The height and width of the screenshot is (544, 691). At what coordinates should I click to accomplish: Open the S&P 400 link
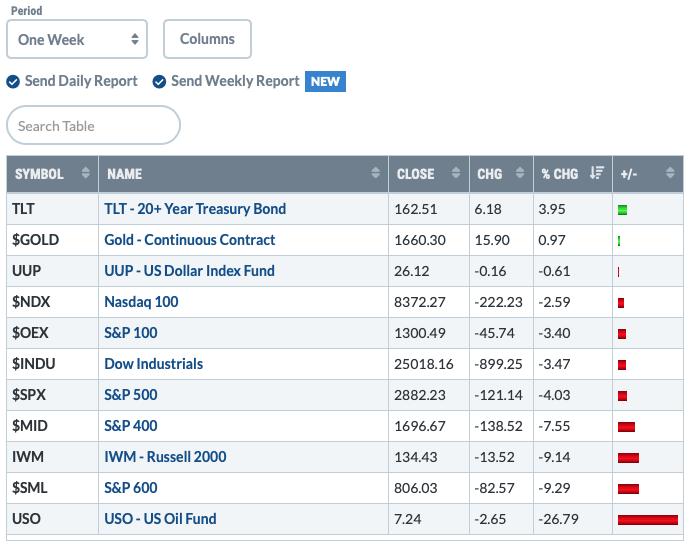(x=130, y=426)
